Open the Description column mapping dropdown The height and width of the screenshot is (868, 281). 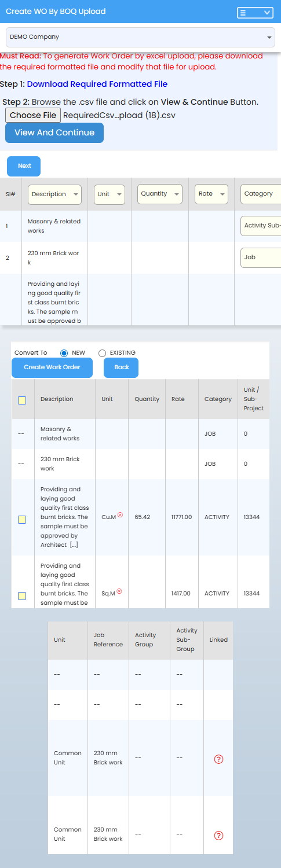point(55,194)
